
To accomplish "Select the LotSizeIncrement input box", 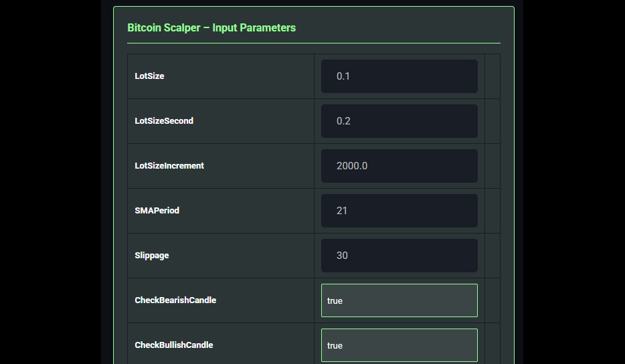I will 399,166.
